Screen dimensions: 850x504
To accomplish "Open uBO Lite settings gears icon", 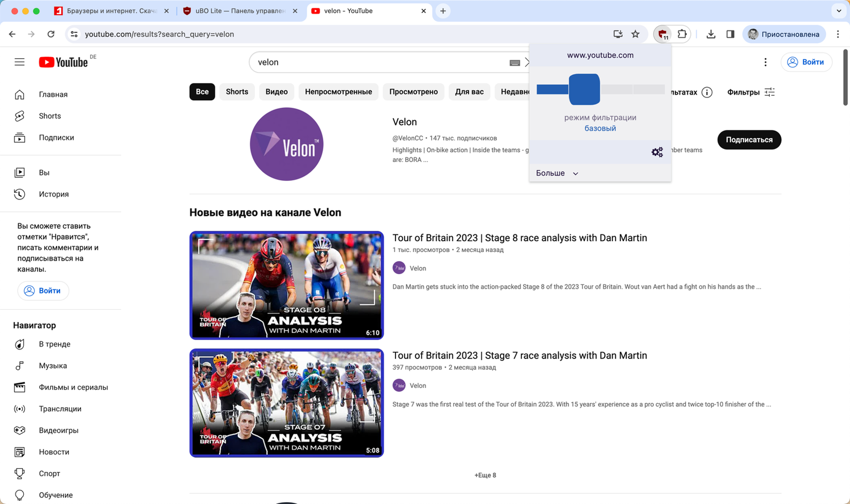I will 657,152.
